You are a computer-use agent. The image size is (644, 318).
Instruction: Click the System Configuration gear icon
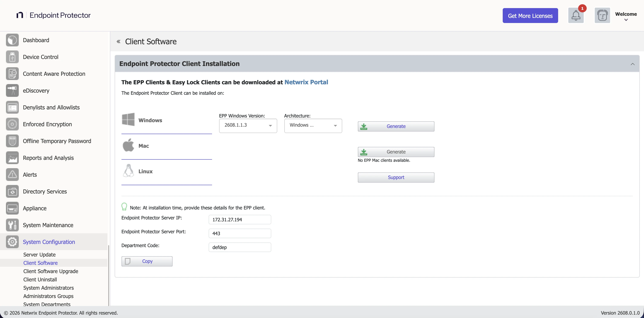(12, 242)
